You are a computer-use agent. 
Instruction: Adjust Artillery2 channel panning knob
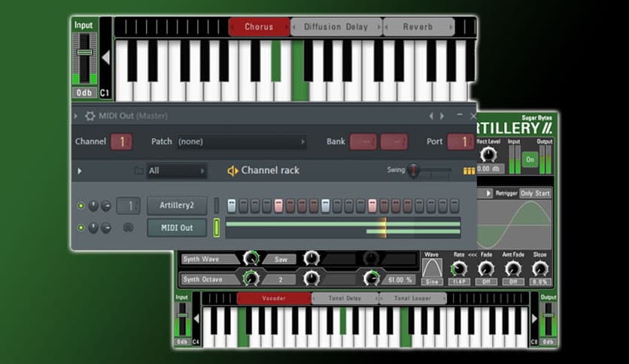pyautogui.click(x=93, y=206)
